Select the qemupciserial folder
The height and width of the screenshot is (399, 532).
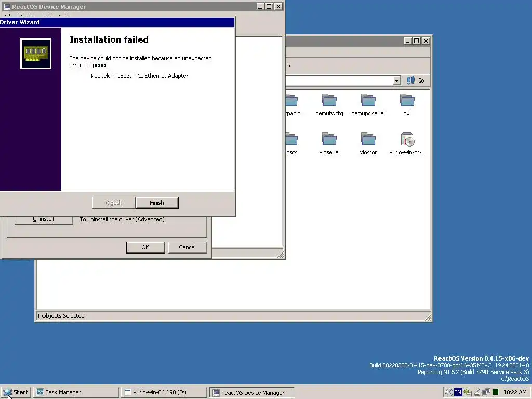tap(368, 105)
